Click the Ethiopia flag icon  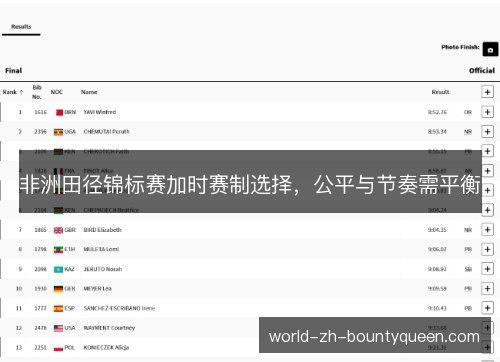click(x=58, y=250)
